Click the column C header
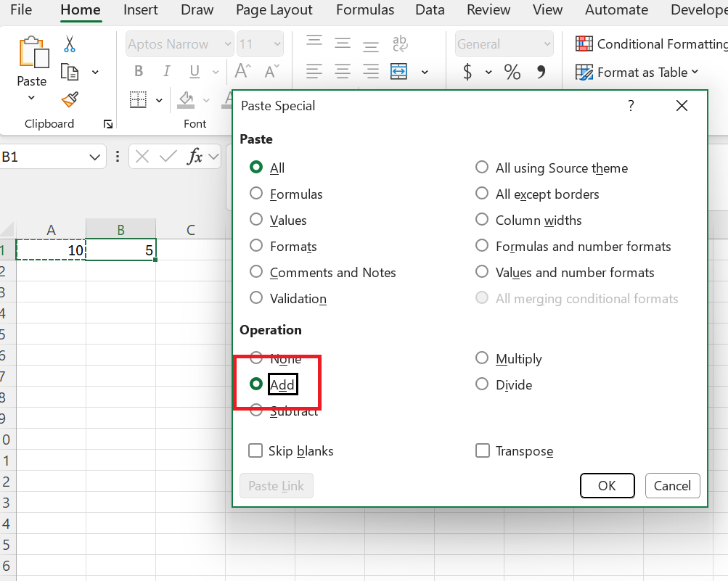The width and height of the screenshot is (728, 581). pos(190,229)
